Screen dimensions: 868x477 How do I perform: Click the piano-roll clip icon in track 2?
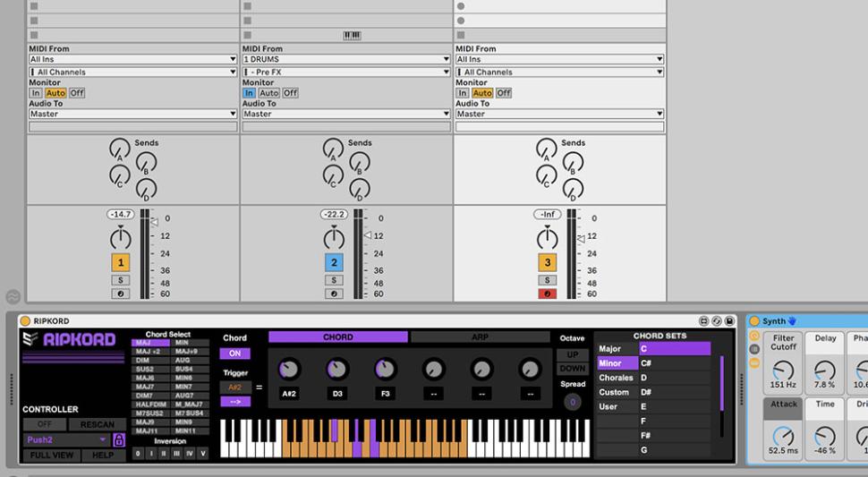(x=352, y=36)
